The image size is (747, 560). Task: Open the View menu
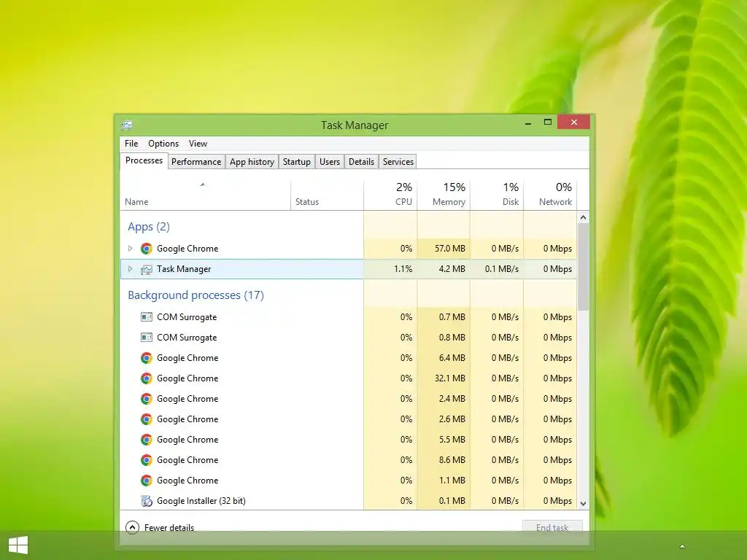(x=198, y=144)
